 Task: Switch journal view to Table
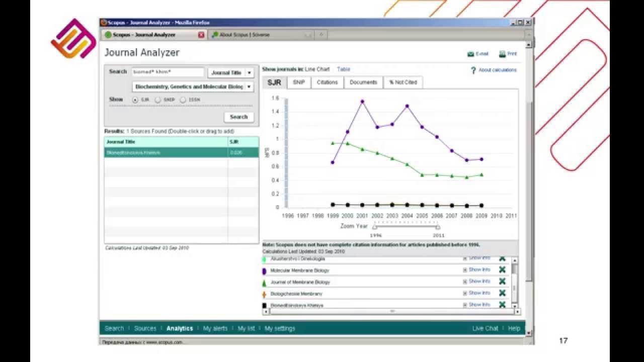point(344,69)
